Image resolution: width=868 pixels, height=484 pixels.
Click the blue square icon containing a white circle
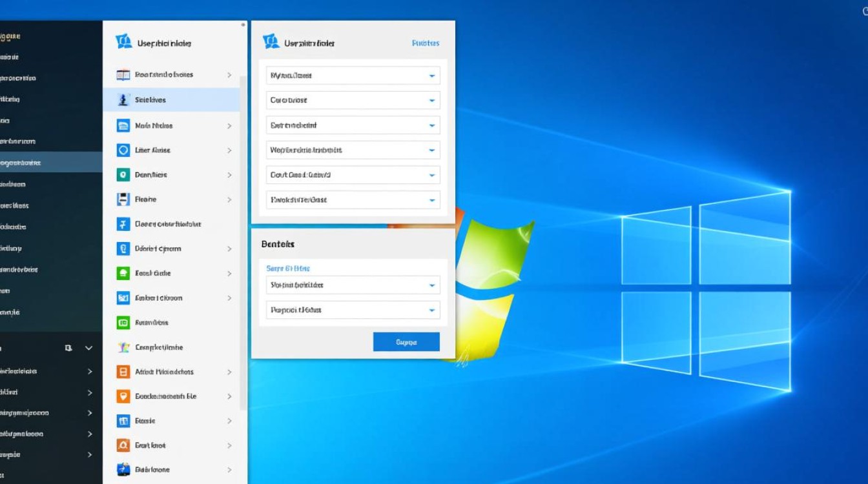tap(123, 150)
